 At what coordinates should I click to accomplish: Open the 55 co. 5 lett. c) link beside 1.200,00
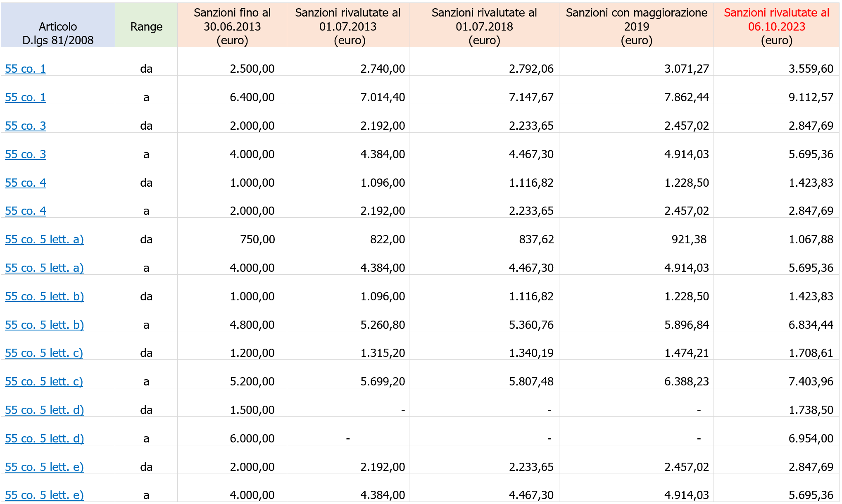44,353
